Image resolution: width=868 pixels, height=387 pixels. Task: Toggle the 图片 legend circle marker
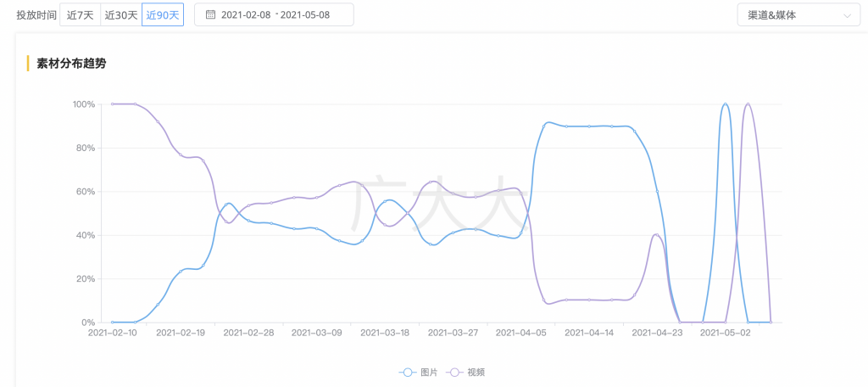coord(408,373)
